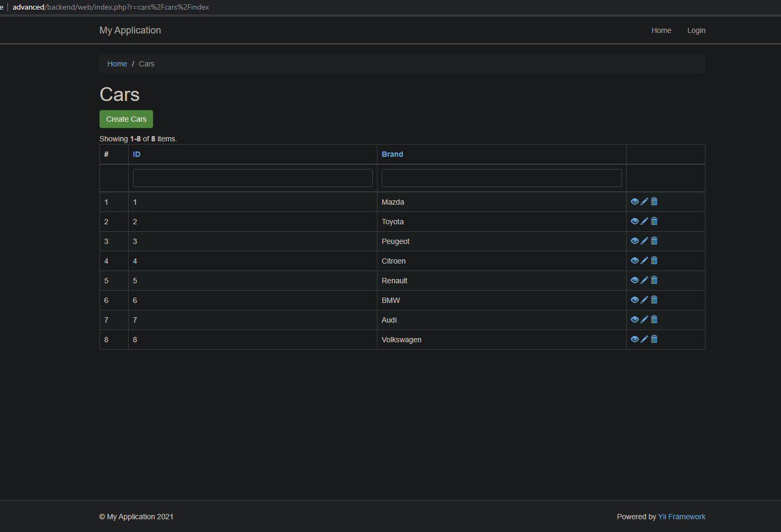Edit the Peugeot row
The width and height of the screenshot is (781, 532).
point(644,241)
